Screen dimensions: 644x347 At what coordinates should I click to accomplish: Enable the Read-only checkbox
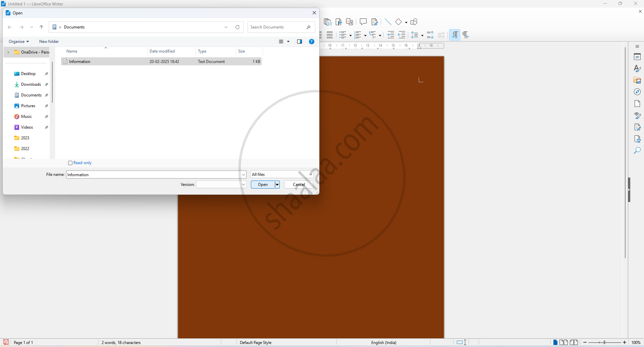click(70, 163)
